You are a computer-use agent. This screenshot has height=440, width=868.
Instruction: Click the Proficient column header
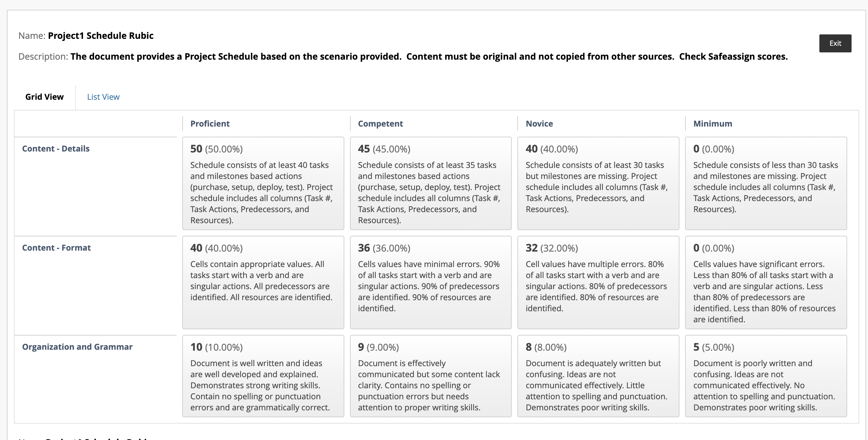(x=210, y=123)
